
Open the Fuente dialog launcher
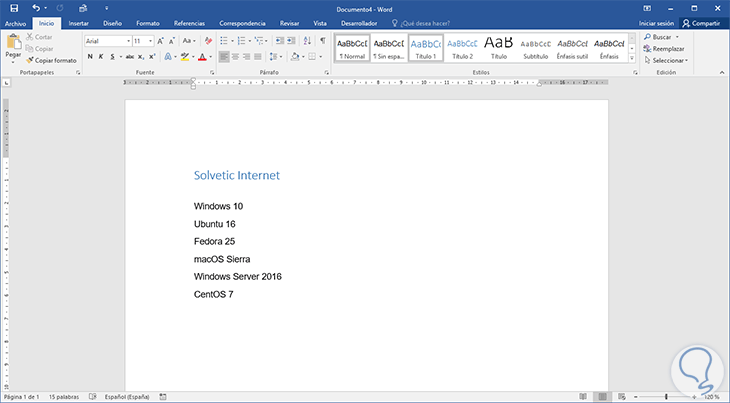[x=212, y=73]
